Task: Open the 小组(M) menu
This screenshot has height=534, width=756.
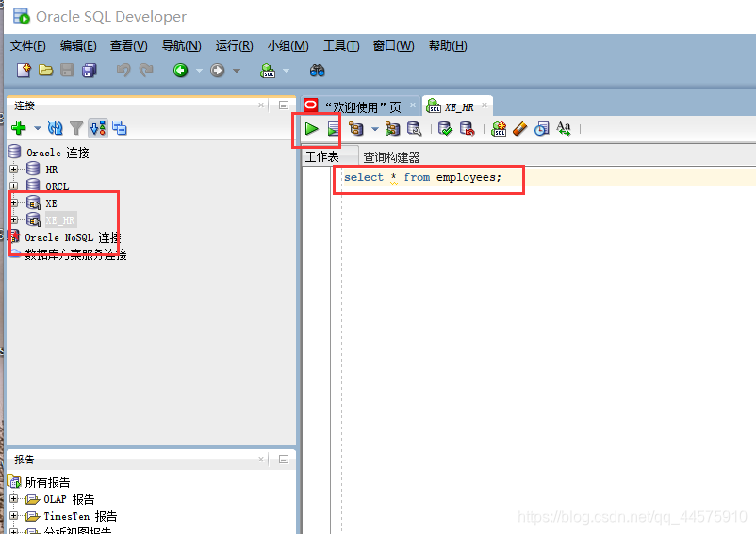Action: click(x=288, y=46)
